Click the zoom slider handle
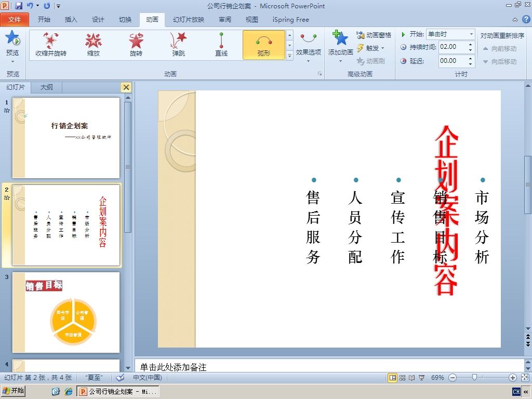 pos(475,377)
